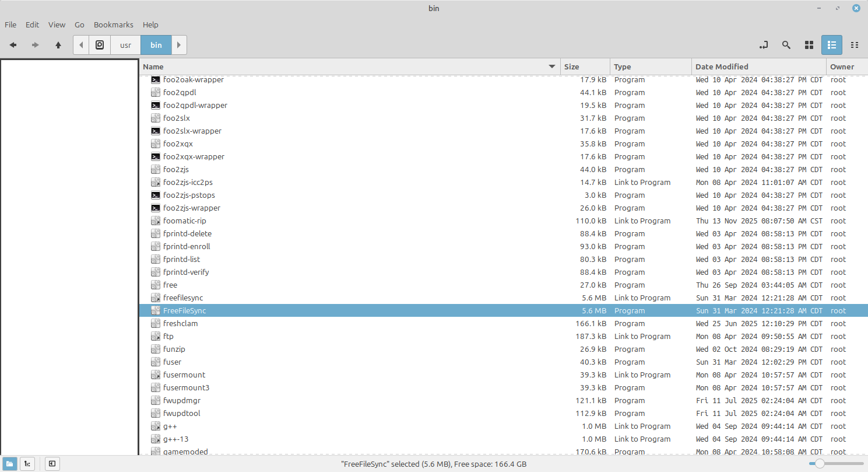Switch to icon grid view
Viewport: 868px width, 472px height.
[x=809, y=45]
